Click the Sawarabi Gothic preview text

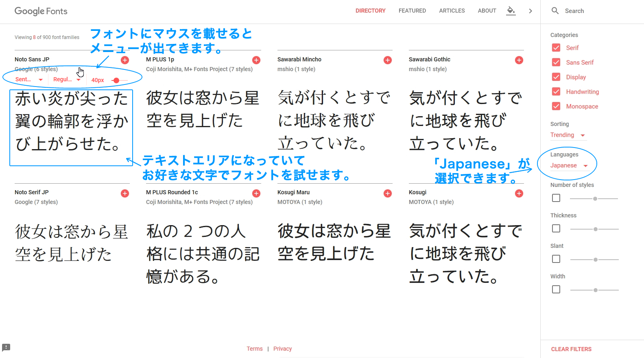coord(465,121)
